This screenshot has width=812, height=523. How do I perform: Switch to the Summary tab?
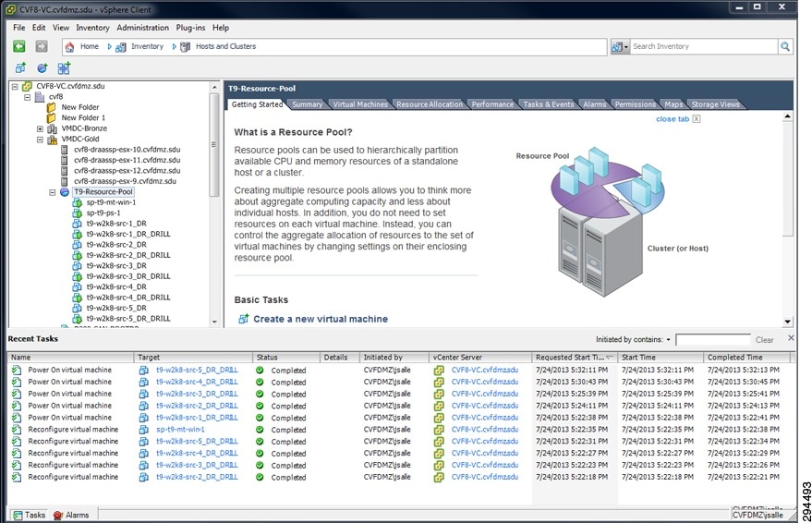tap(307, 104)
